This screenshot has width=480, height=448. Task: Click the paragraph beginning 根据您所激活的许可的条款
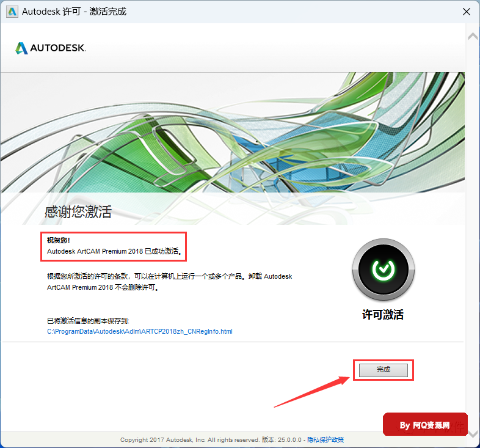pyautogui.click(x=169, y=282)
